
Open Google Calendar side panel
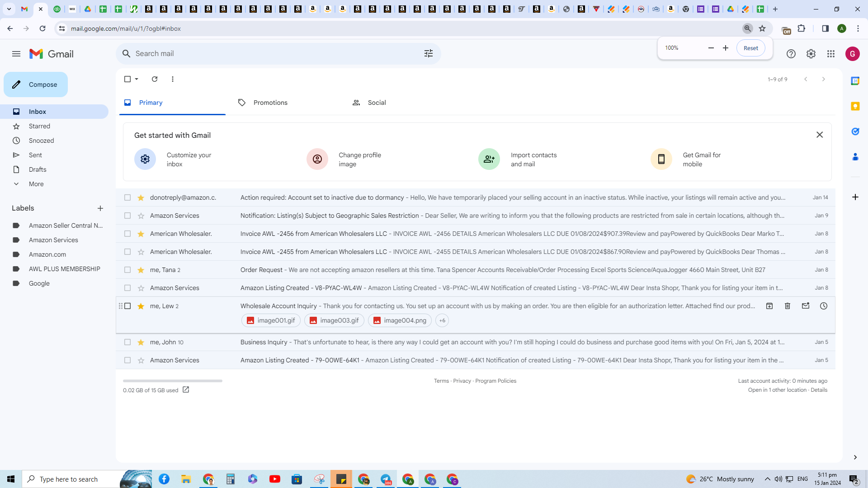855,81
